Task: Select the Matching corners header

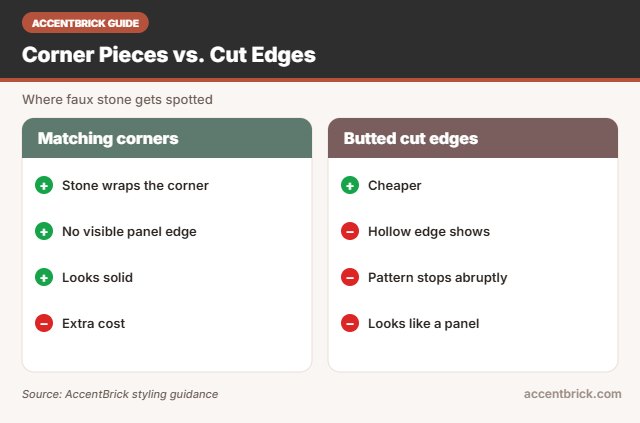Action: point(167,138)
